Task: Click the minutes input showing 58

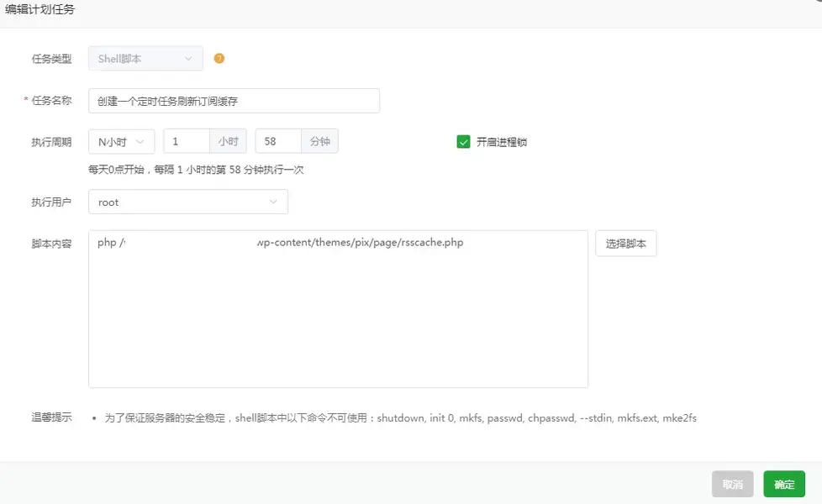Action: tap(278, 141)
